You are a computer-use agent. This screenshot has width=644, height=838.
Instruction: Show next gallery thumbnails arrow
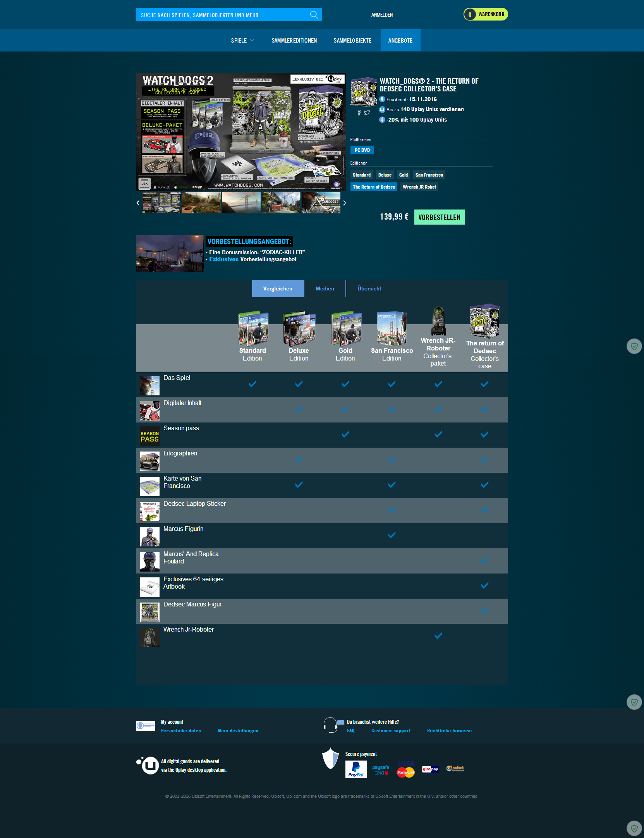(344, 203)
